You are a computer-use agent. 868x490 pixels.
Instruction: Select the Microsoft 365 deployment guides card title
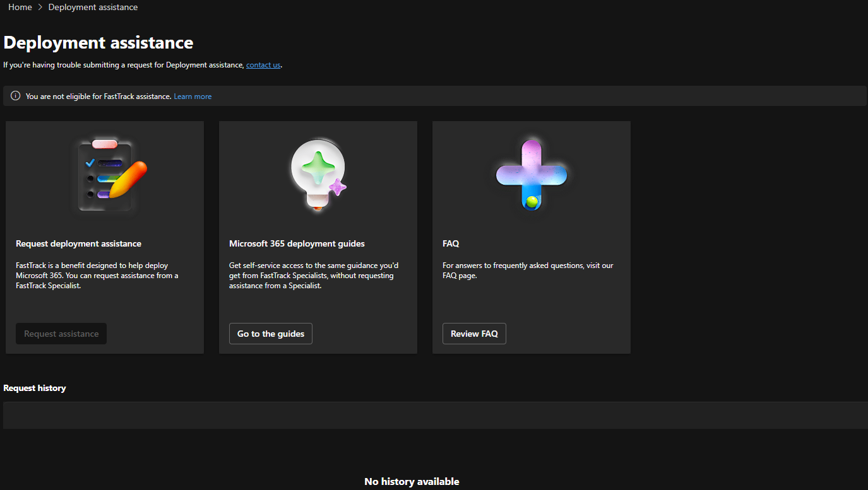coord(297,243)
